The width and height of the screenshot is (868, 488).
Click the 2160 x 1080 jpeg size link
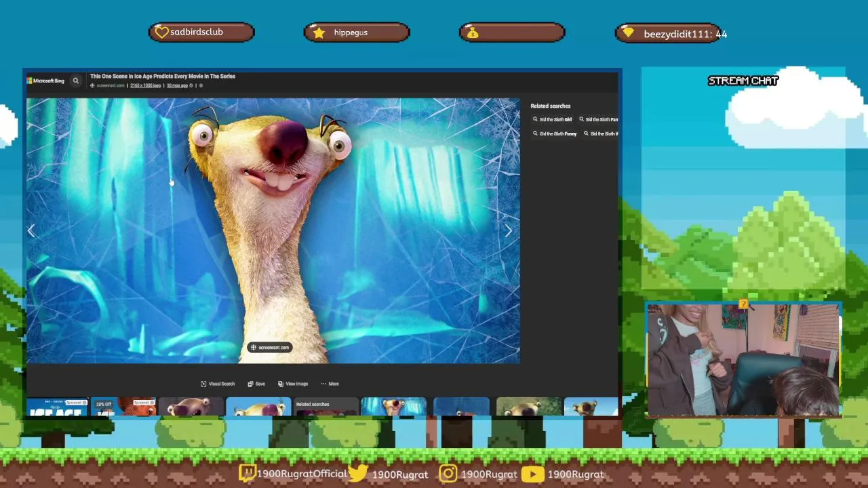click(x=145, y=85)
